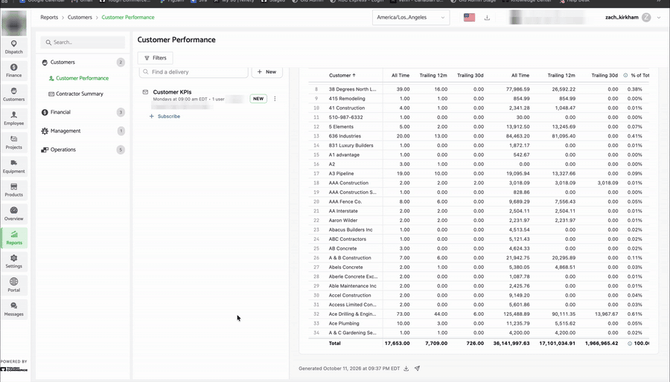This screenshot has width=670, height=382.
Task: Click the send report icon
Action: (417, 368)
